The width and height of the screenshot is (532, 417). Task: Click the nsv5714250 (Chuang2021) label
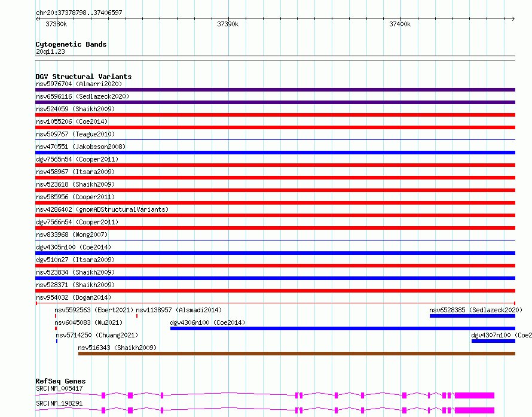pyautogui.click(x=97, y=335)
